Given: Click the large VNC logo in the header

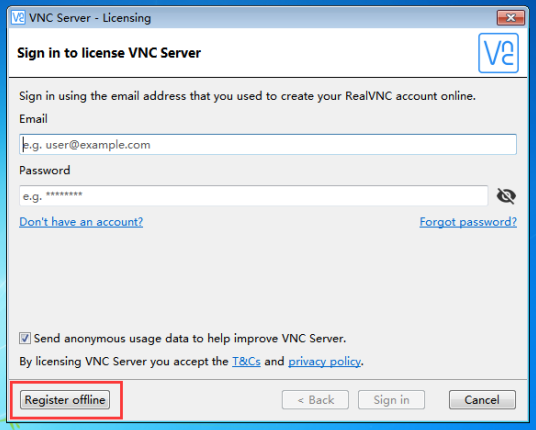Looking at the screenshot, I should pos(498,53).
